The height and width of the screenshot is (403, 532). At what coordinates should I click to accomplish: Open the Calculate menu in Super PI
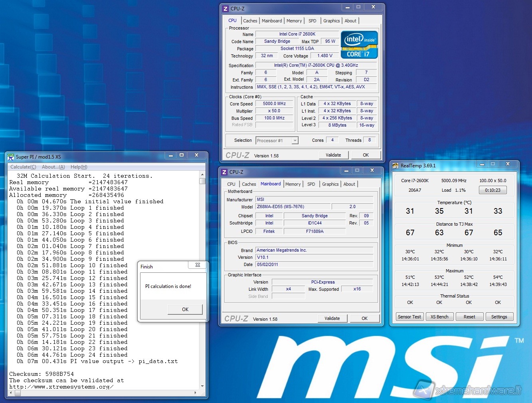[23, 167]
